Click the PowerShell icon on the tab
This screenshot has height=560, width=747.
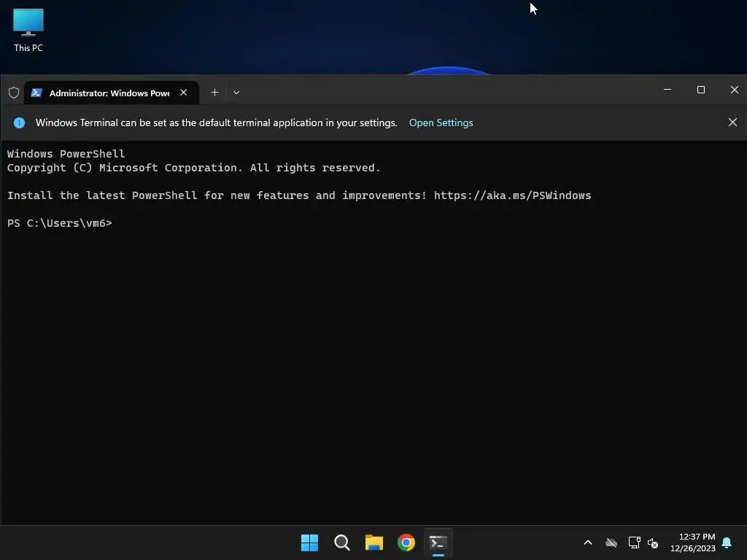point(36,93)
